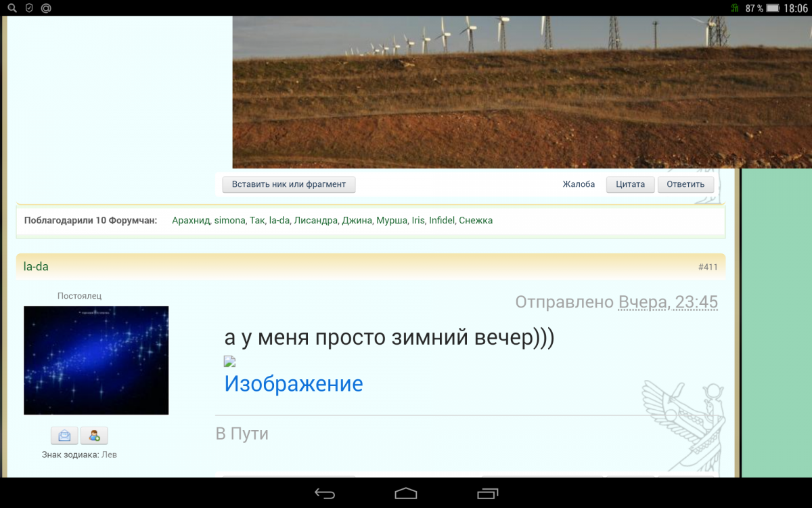Quote the post with 'Цитата' button
The width and height of the screenshot is (812, 508).
tap(630, 184)
